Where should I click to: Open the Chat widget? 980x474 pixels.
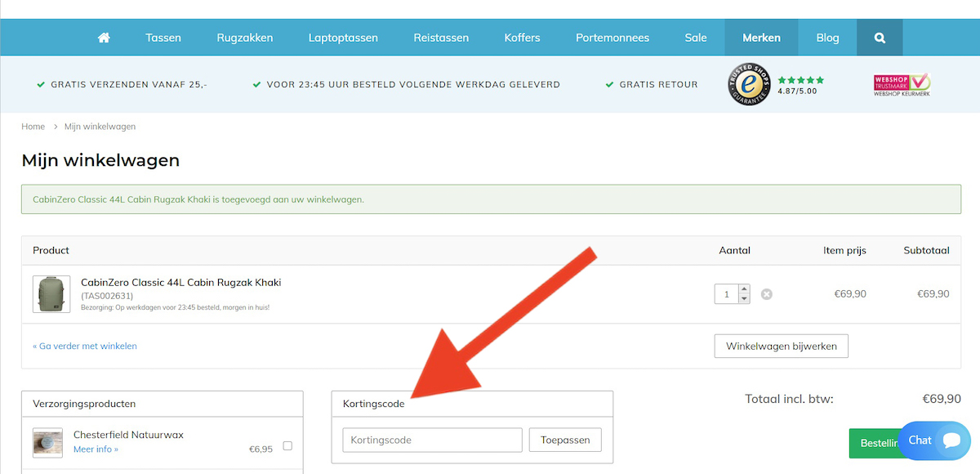coord(934,440)
